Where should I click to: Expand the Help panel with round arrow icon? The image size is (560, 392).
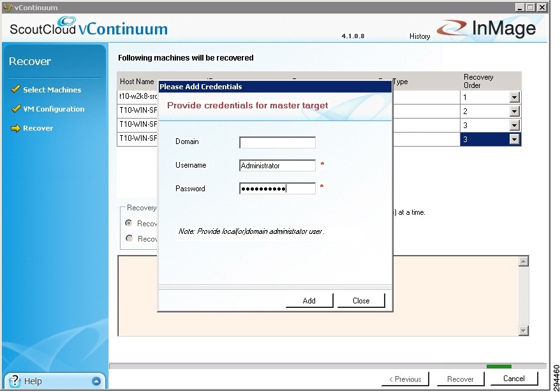[x=96, y=381]
